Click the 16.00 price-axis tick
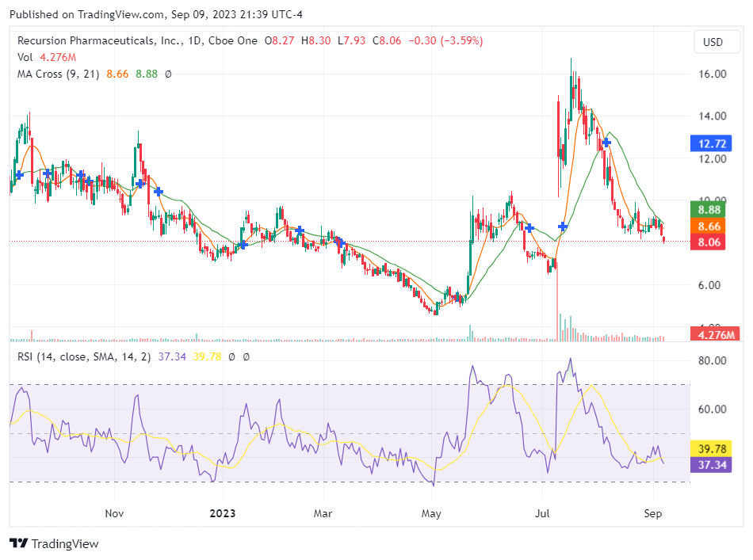 tap(713, 74)
